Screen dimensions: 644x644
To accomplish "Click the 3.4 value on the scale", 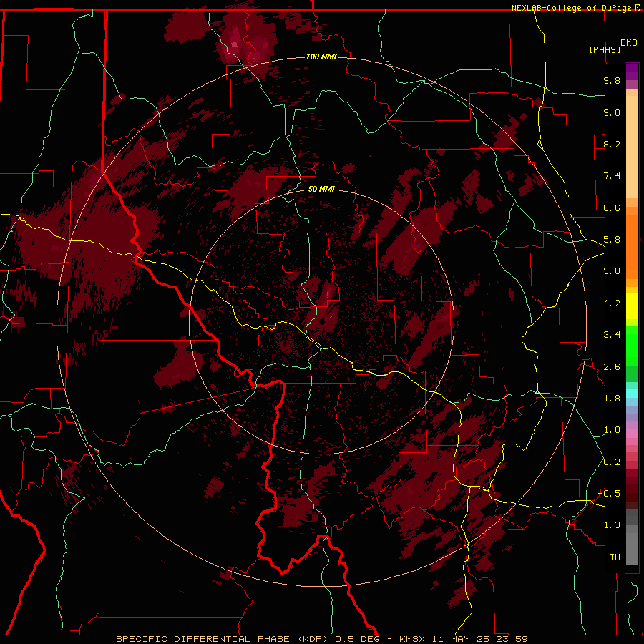I will tap(612, 335).
